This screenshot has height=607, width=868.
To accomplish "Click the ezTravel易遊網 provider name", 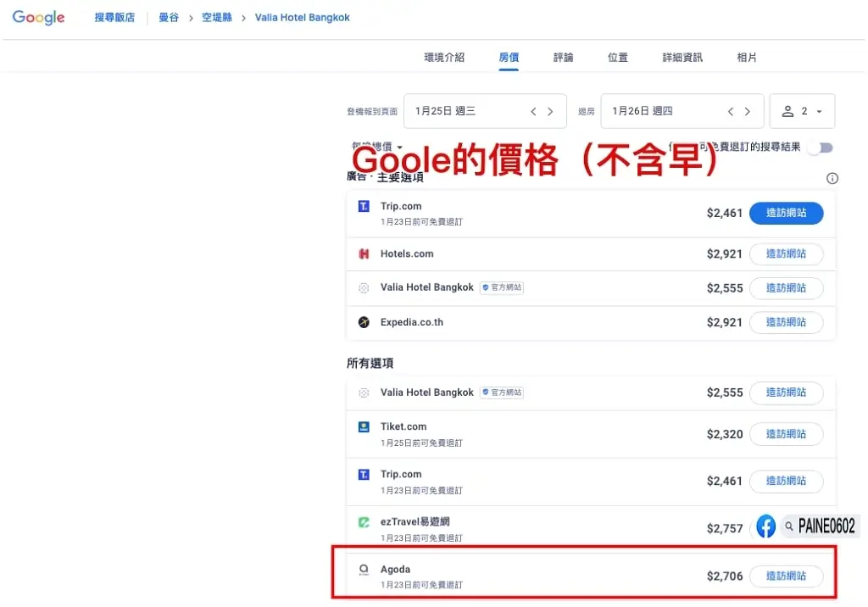I will 415,521.
